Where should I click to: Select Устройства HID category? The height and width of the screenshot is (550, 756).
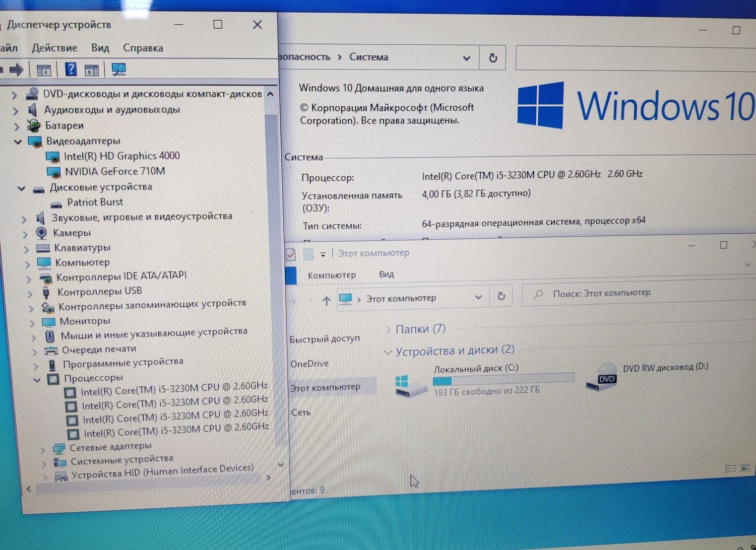(x=162, y=471)
